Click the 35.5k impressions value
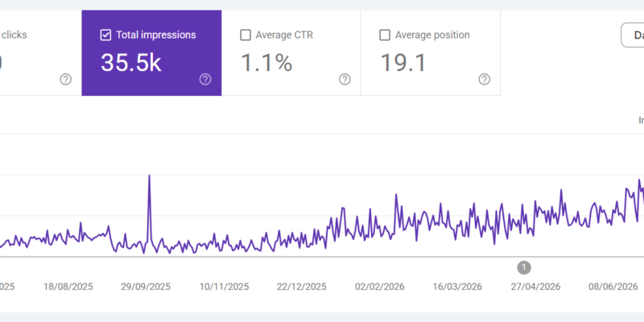644x322 pixels. click(131, 63)
